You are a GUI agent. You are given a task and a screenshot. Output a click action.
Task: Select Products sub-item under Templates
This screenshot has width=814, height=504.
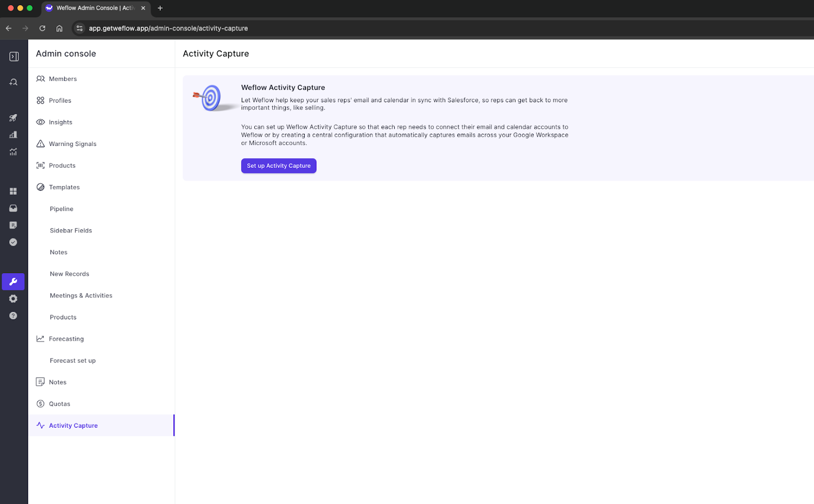(101, 317)
